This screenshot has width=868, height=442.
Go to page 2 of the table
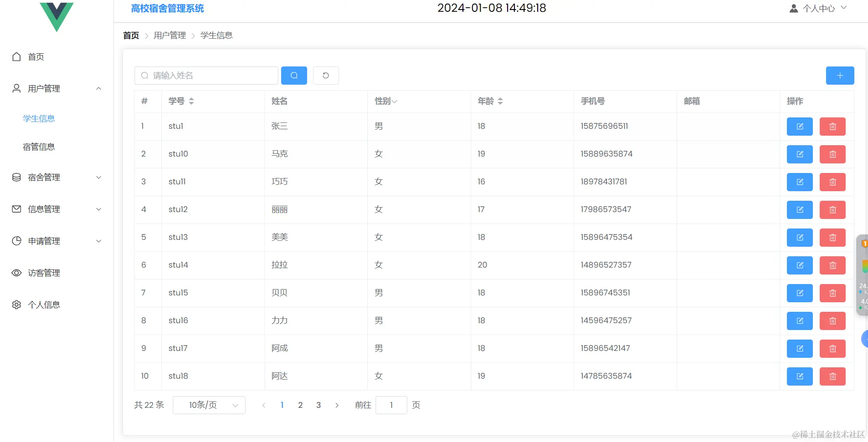click(300, 405)
